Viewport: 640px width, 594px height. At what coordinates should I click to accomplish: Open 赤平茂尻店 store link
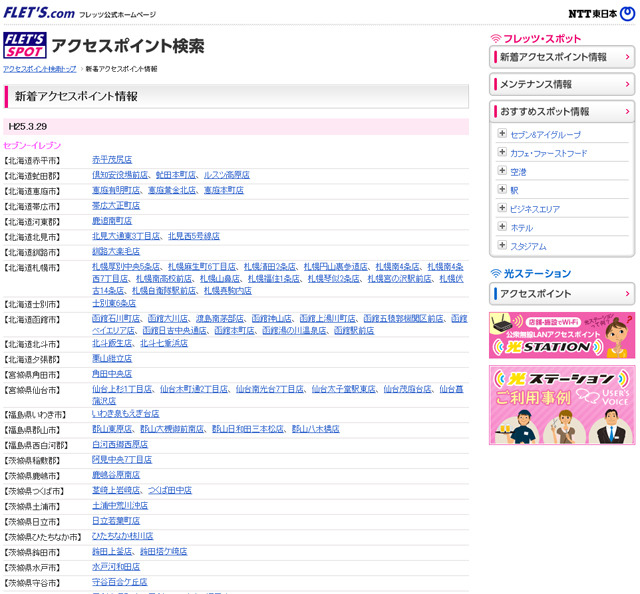pos(112,160)
